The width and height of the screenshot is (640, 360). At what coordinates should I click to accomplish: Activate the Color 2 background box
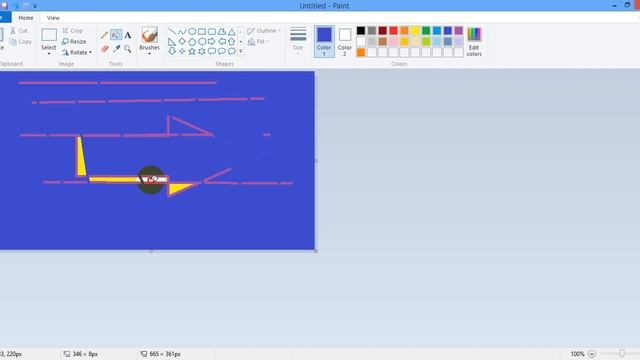(x=344, y=41)
